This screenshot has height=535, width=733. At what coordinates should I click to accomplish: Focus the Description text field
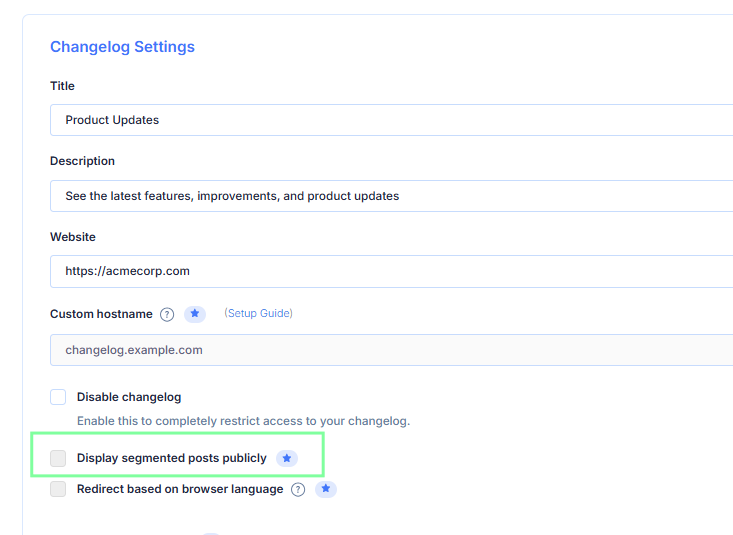click(x=390, y=196)
